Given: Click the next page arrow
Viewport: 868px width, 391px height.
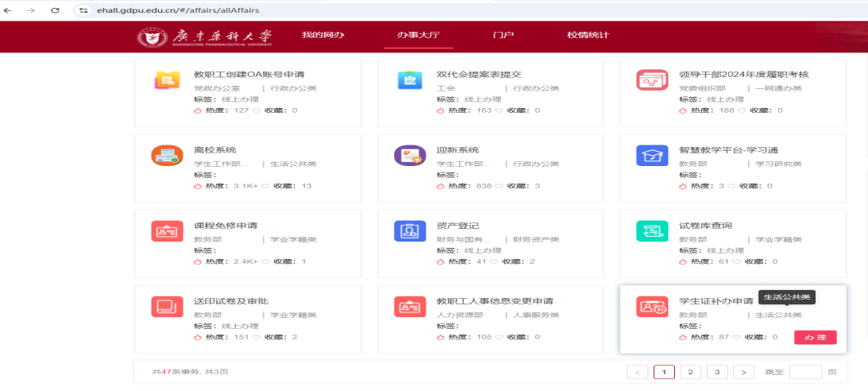Looking at the screenshot, I should coord(743,372).
